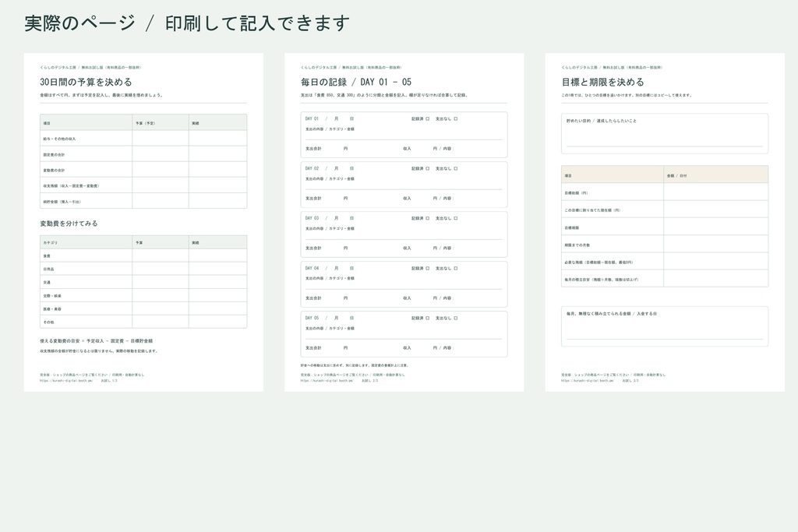Click the 期限までの月数 row label
Screen dimensions: 798x532
pyautogui.click(x=577, y=245)
